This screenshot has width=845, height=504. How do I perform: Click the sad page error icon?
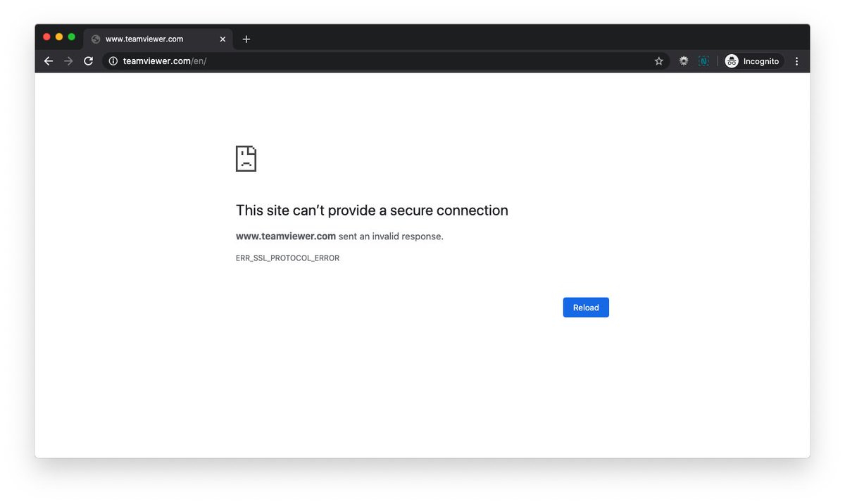tap(246, 158)
